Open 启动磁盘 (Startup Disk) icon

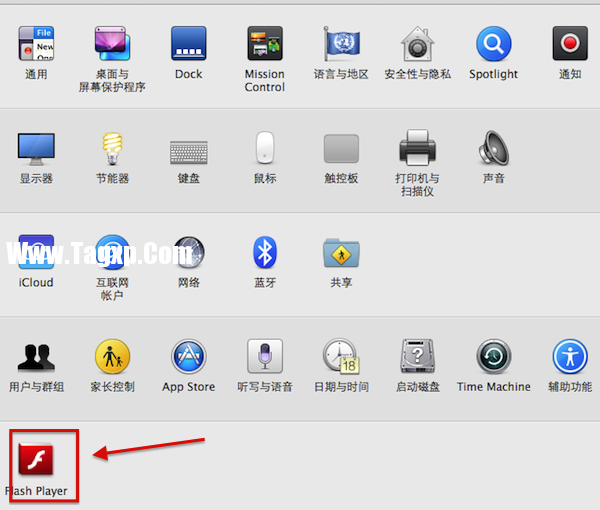[x=417, y=356]
